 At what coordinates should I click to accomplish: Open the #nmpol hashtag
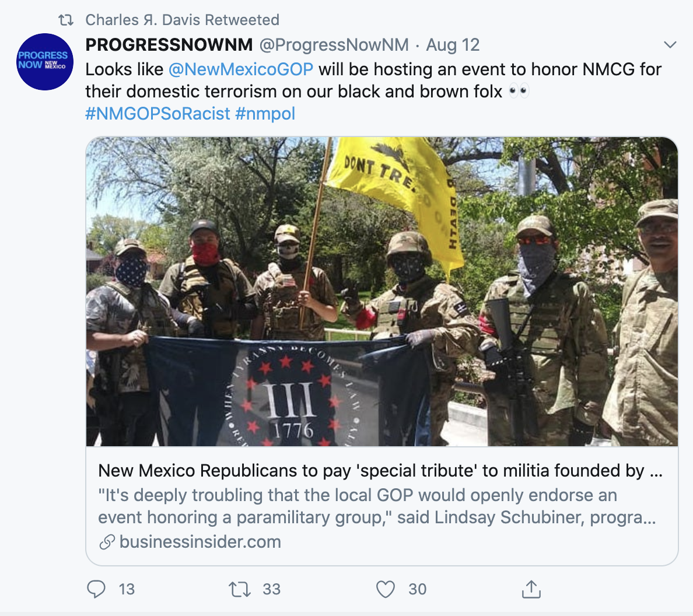tap(265, 114)
